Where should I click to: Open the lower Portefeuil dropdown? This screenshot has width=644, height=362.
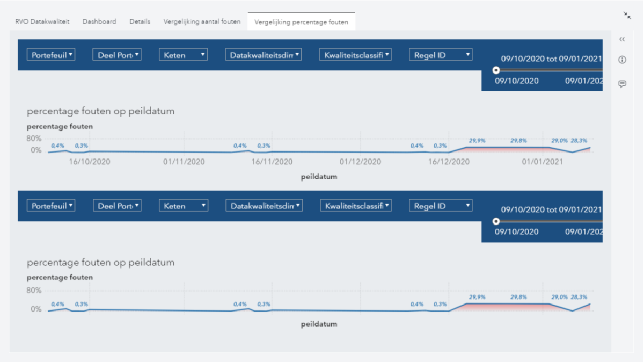pos(51,206)
